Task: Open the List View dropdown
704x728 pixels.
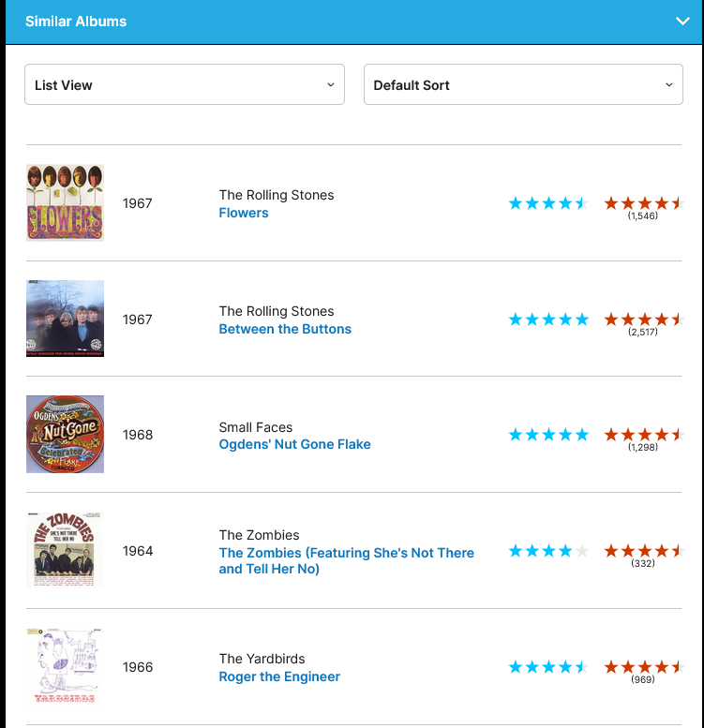Action: tap(185, 85)
